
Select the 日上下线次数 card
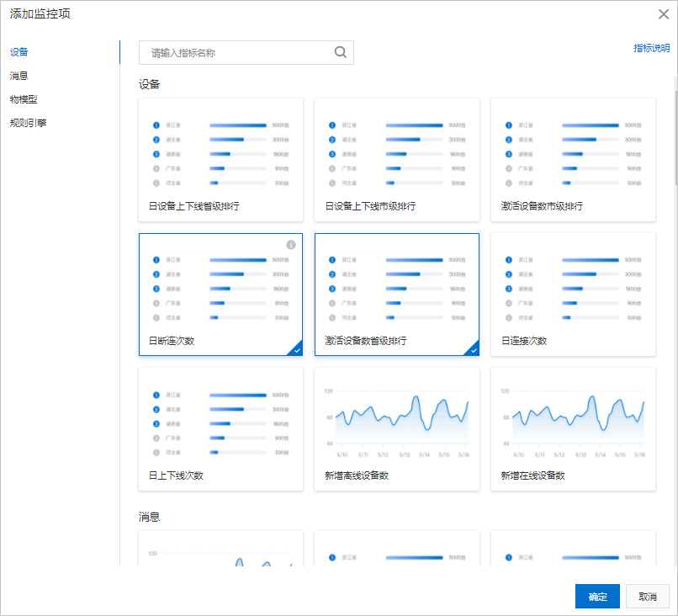point(220,429)
